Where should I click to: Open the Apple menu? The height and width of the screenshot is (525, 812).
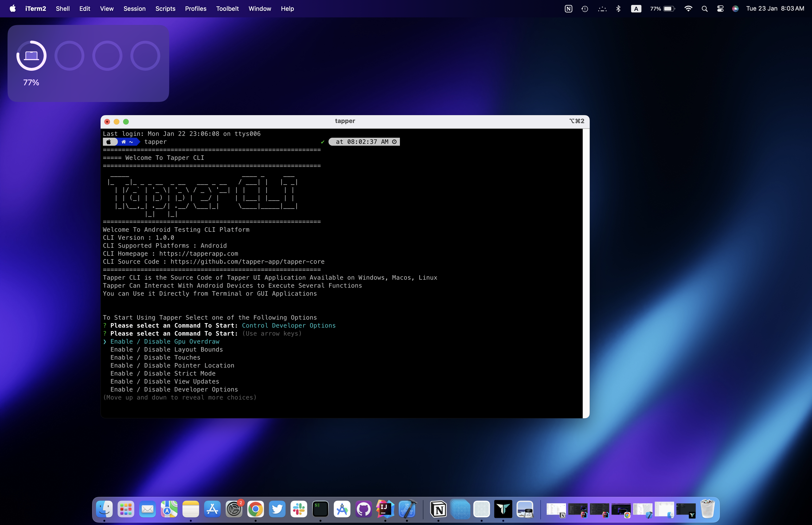tap(13, 8)
